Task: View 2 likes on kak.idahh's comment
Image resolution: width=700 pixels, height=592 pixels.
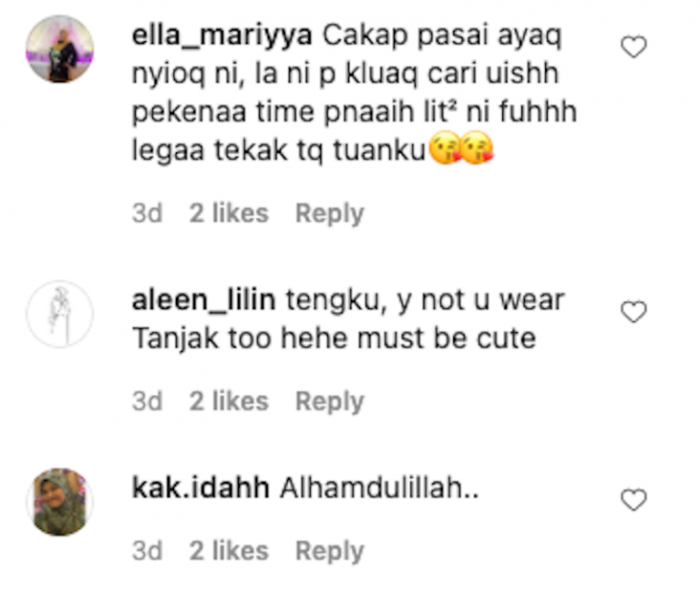Action: (x=229, y=551)
